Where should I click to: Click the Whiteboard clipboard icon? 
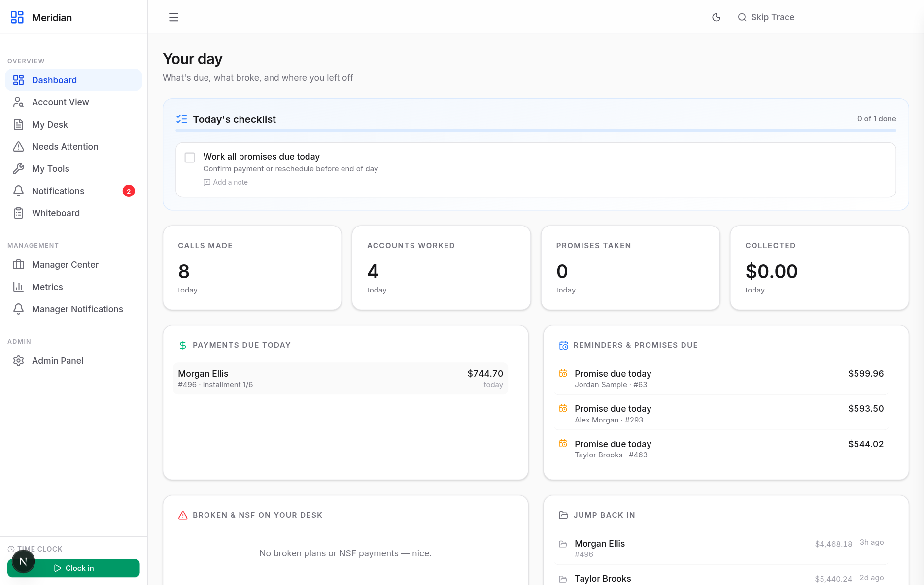pyautogui.click(x=18, y=213)
